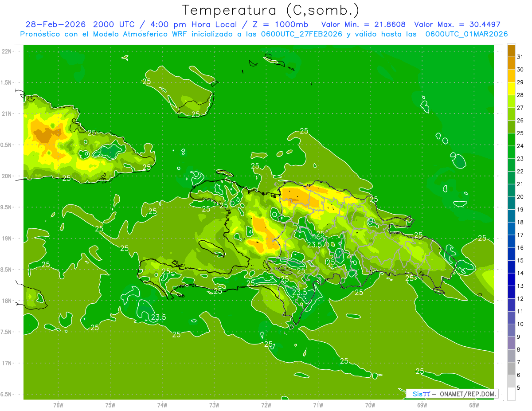The image size is (532, 411).
Task: Click the "20N" latitude axis label
Action: point(7,176)
